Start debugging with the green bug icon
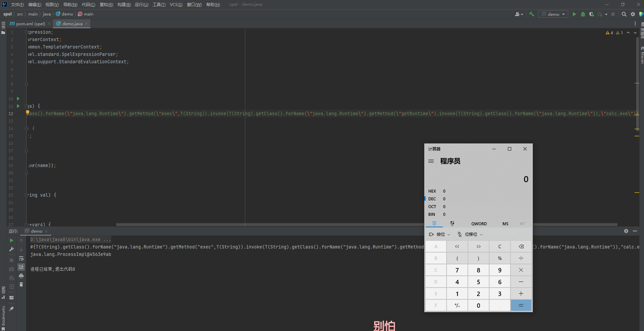This screenshot has height=331, width=644. (583, 14)
